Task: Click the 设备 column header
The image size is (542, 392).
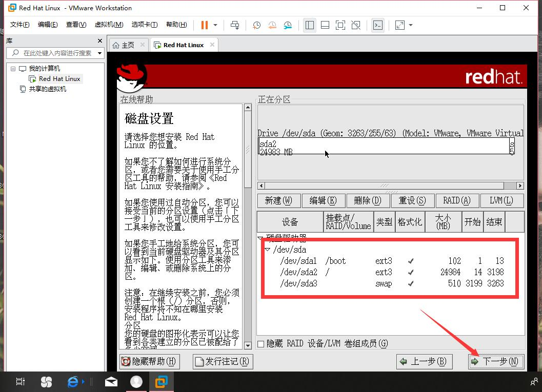Action: click(290, 222)
